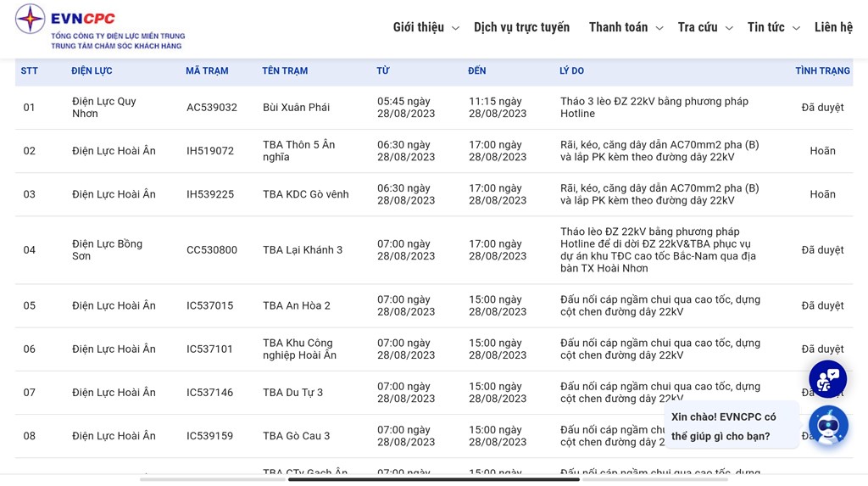
Task: Click the EVNCPC star logo icon
Action: coord(30,19)
